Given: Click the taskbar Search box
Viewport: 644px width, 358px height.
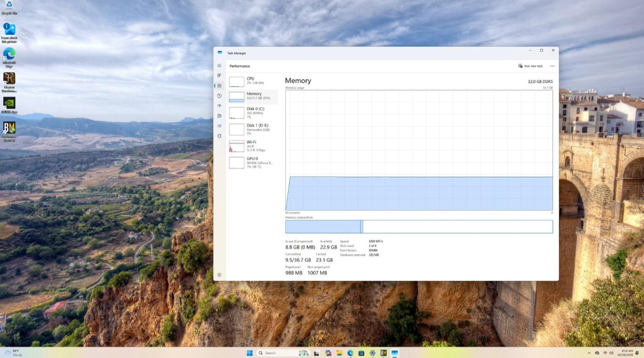Looking at the screenshot, I should coord(284,353).
